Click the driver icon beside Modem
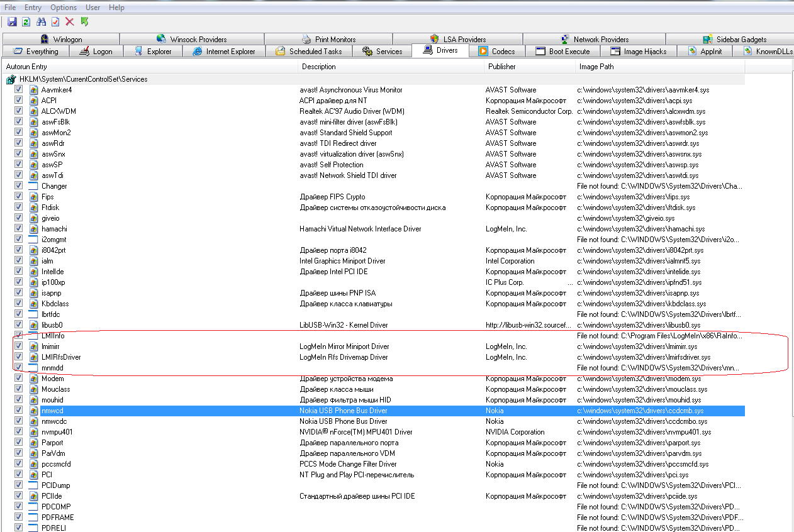This screenshot has width=794, height=532. coord(34,379)
